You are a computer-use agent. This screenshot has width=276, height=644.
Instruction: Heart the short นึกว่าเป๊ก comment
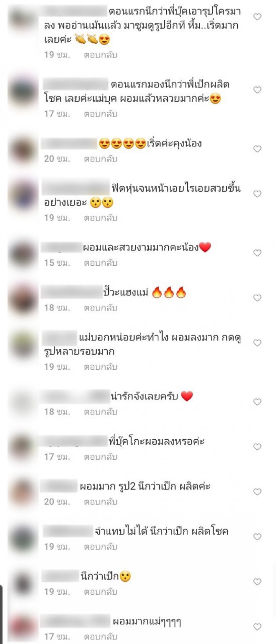click(257, 582)
